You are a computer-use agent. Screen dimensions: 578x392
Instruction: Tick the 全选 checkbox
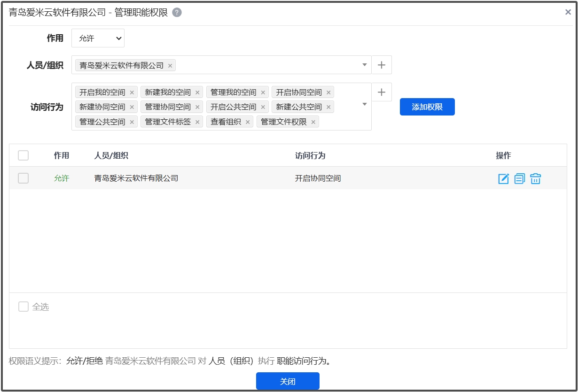click(23, 307)
